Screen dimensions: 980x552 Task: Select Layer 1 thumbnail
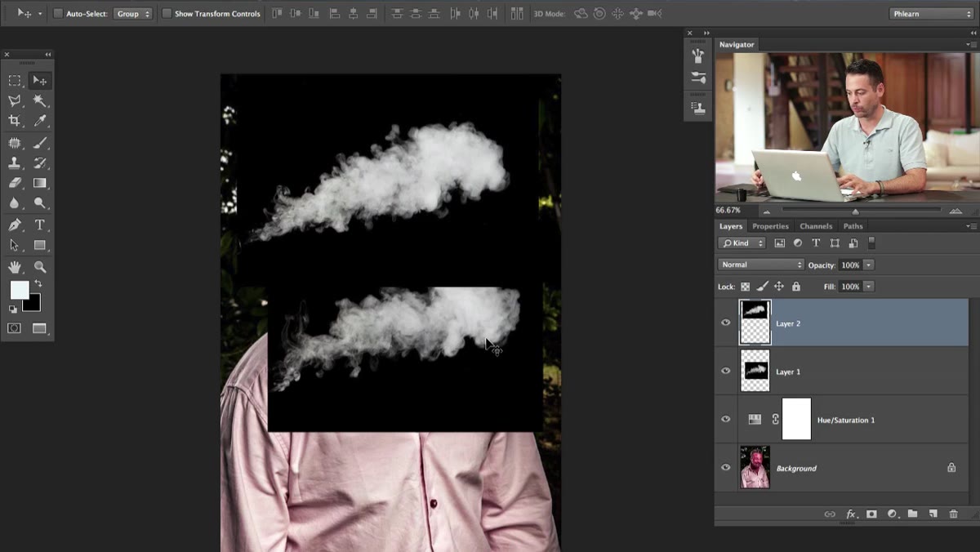(x=755, y=371)
